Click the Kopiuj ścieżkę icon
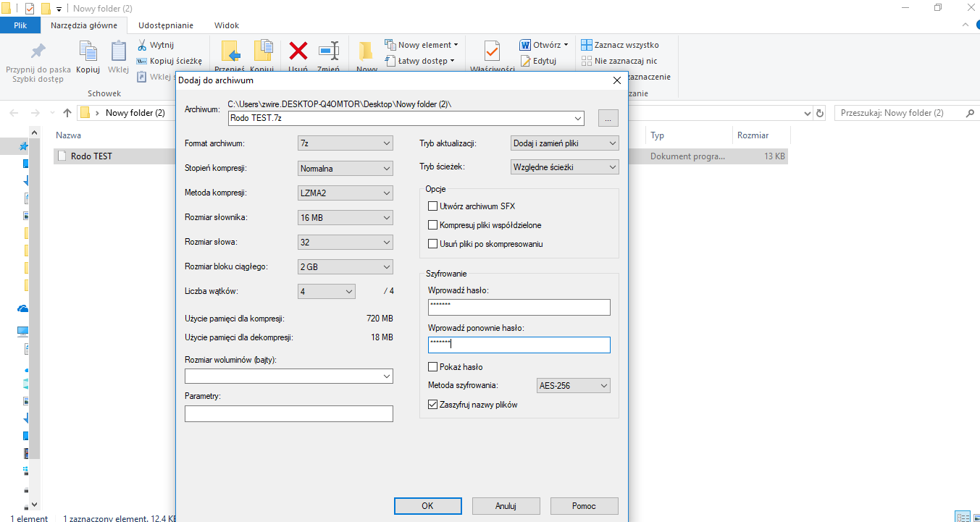This screenshot has width=980, height=522. (142, 61)
